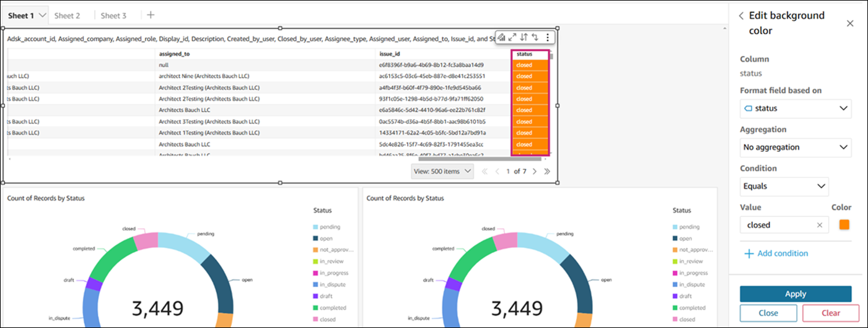This screenshot has width=868, height=328.
Task: Click the Close button
Action: [x=768, y=313]
